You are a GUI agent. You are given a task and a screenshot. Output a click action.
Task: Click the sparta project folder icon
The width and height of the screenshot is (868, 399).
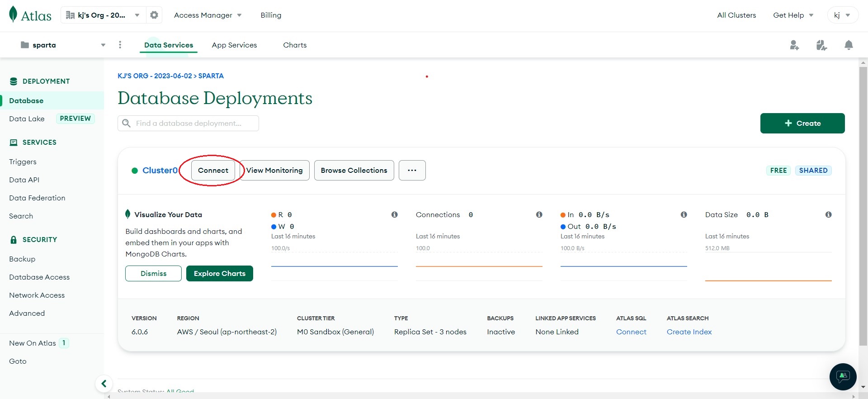(x=25, y=45)
